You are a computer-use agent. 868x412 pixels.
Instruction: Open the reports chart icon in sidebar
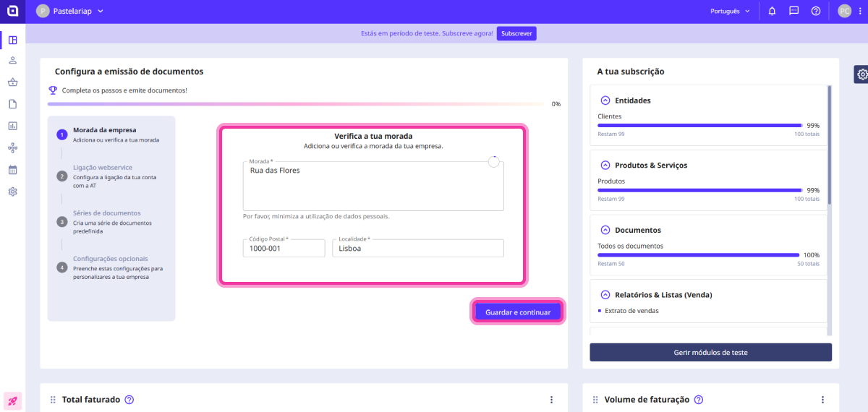pyautogui.click(x=12, y=126)
